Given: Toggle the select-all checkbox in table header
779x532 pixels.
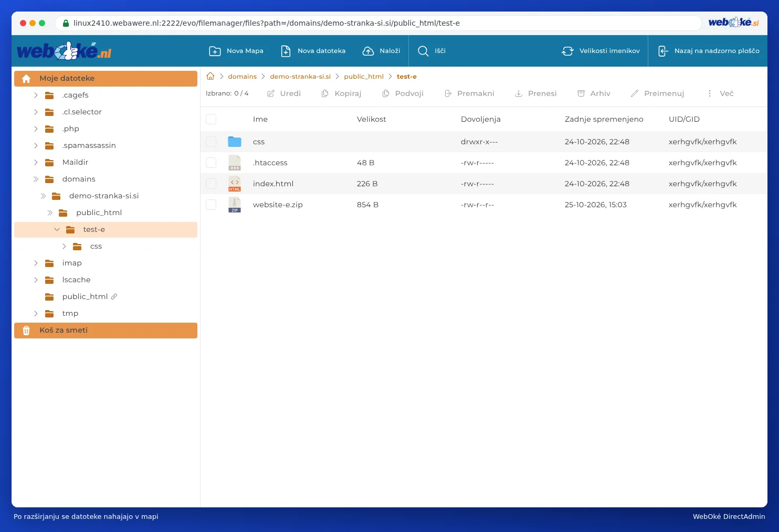Looking at the screenshot, I should 211,119.
